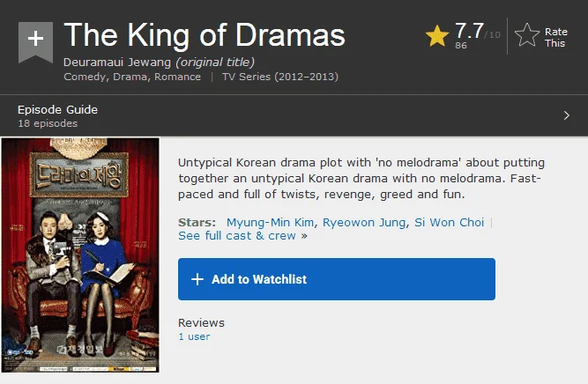
Task: Click the outlined Rate This star
Action: (x=527, y=35)
